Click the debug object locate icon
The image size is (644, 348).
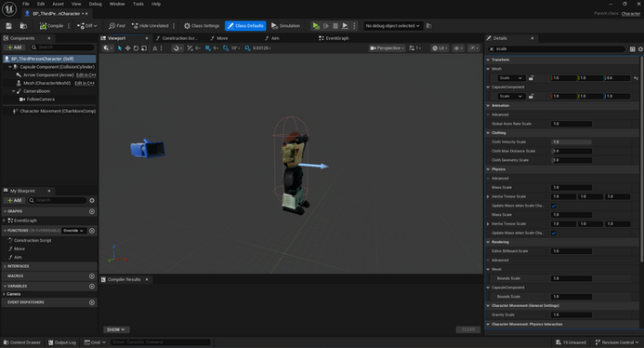428,26
